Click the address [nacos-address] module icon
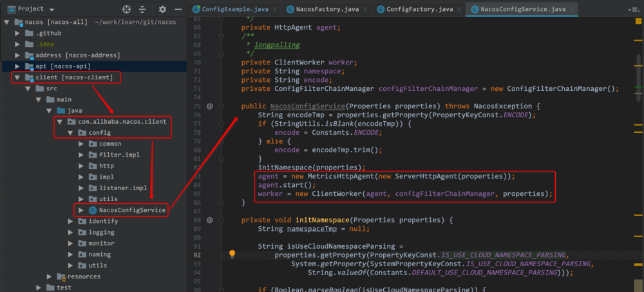 29,55
